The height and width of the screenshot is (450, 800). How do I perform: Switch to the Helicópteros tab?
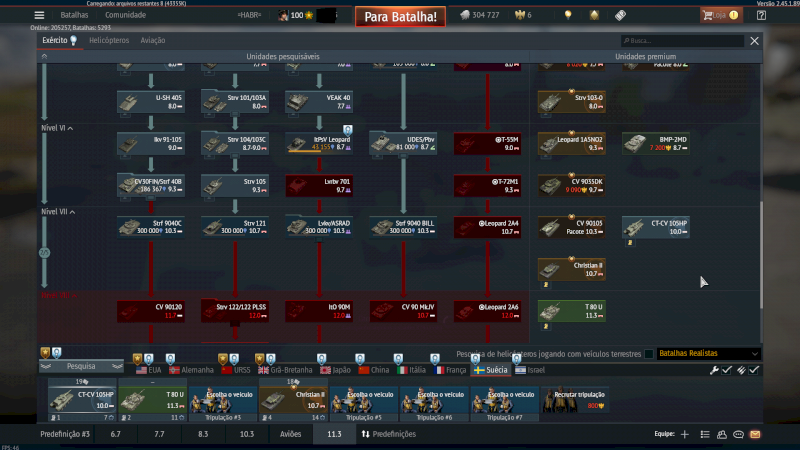[x=107, y=41]
